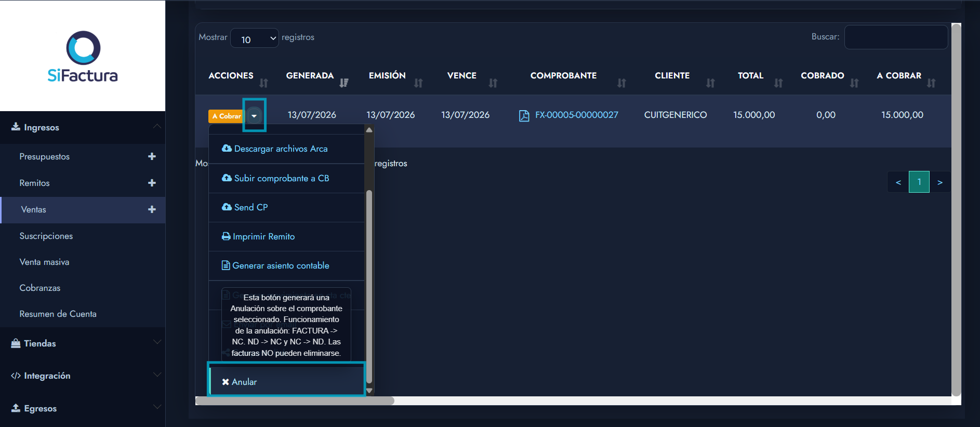Expand the Integración section chevron
Image resolution: width=980 pixels, height=427 pixels.
pyautogui.click(x=157, y=375)
